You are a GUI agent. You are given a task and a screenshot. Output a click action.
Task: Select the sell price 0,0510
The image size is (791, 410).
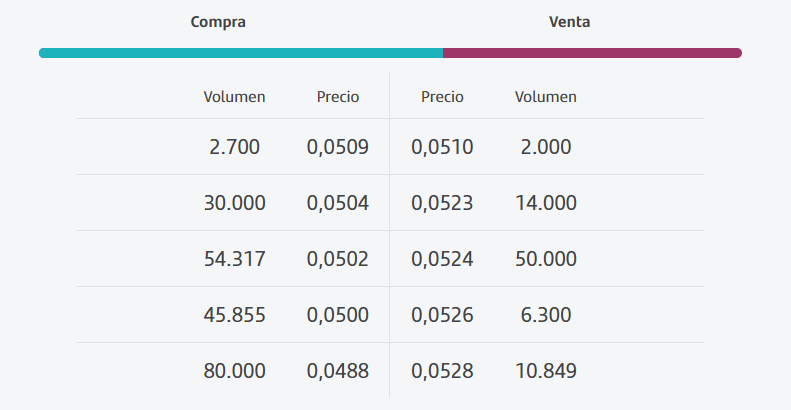click(442, 147)
